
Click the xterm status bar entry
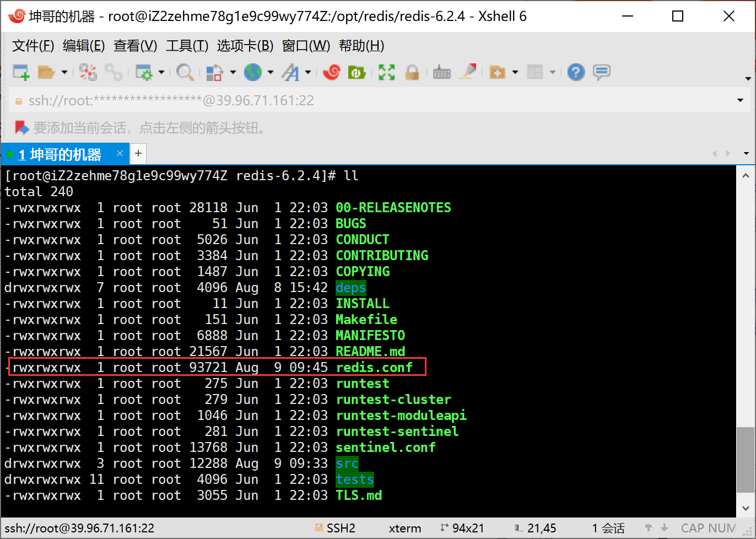pyautogui.click(x=405, y=528)
